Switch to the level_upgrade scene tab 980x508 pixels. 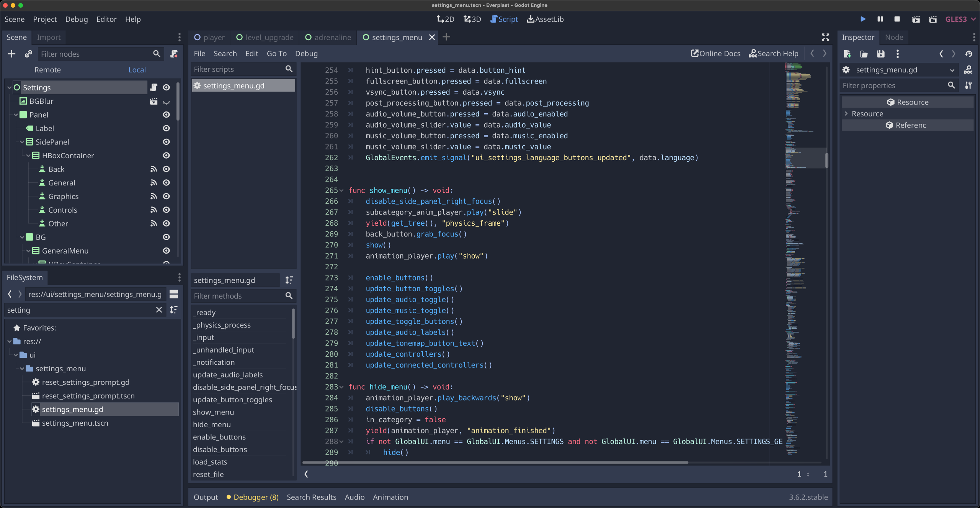click(x=265, y=37)
